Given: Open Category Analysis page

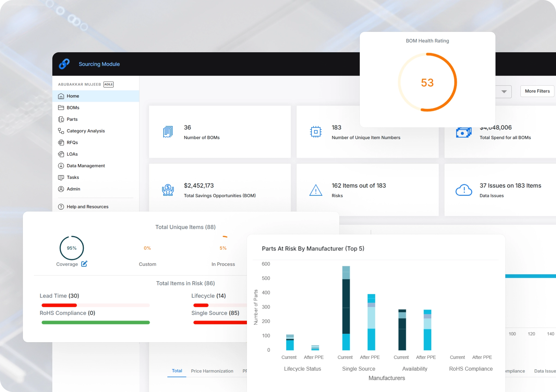Looking at the screenshot, I should click(x=96, y=131).
